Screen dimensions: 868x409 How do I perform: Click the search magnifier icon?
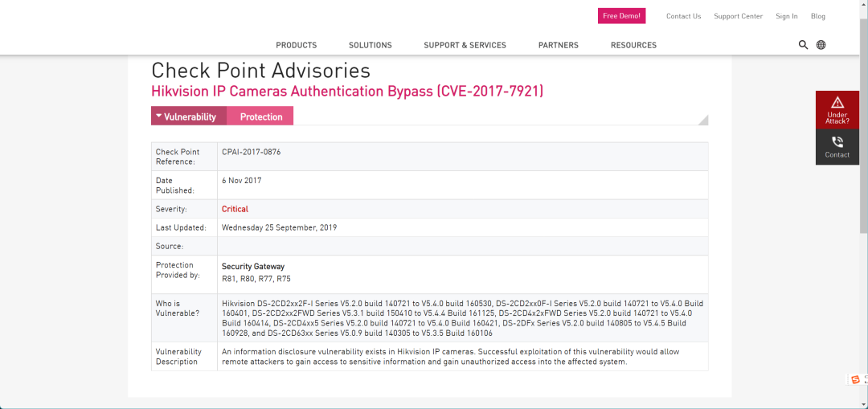pos(803,45)
